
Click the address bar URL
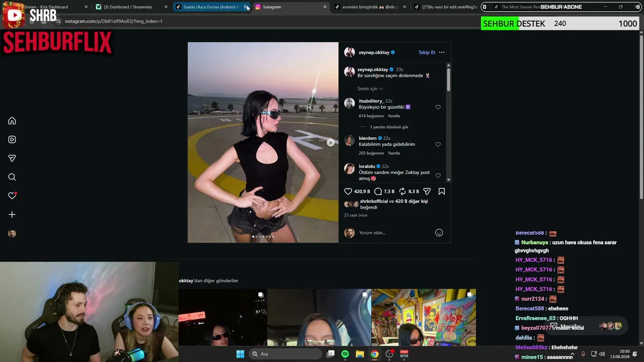tap(114, 21)
